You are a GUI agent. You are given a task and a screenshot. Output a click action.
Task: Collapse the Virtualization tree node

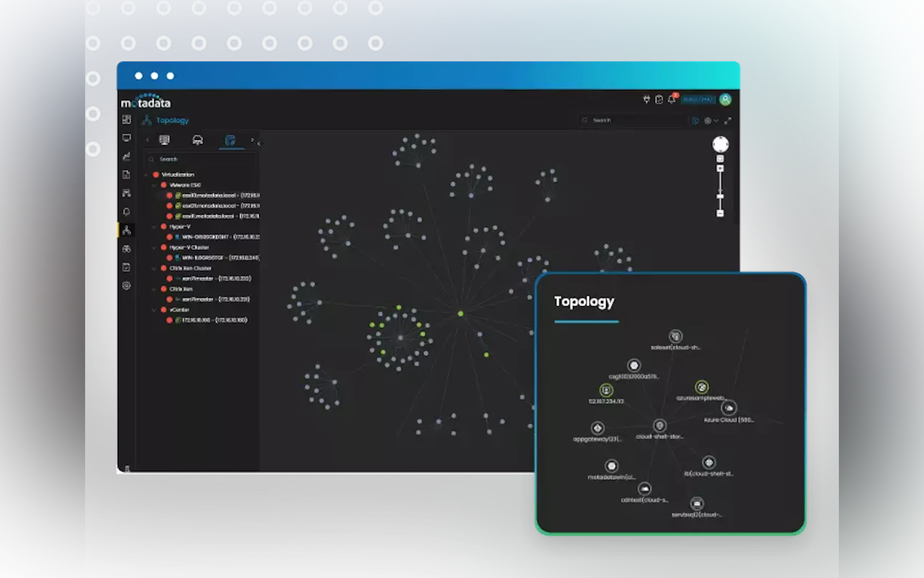tap(146, 175)
